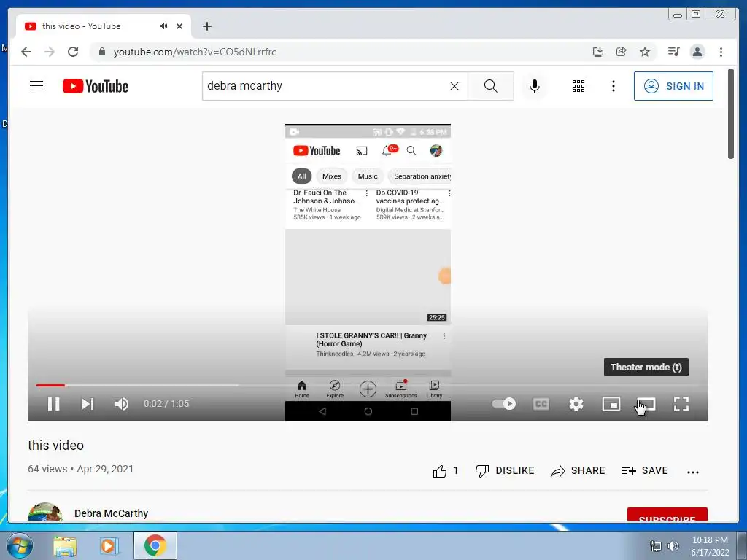Screen dimensions: 747x560
Task: View site information lock icon
Action: click(x=101, y=52)
